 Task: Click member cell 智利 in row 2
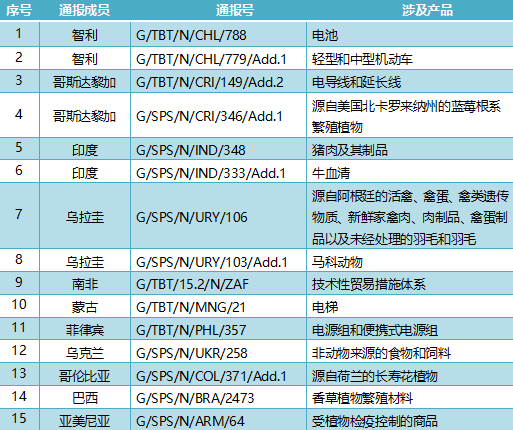pos(85,59)
